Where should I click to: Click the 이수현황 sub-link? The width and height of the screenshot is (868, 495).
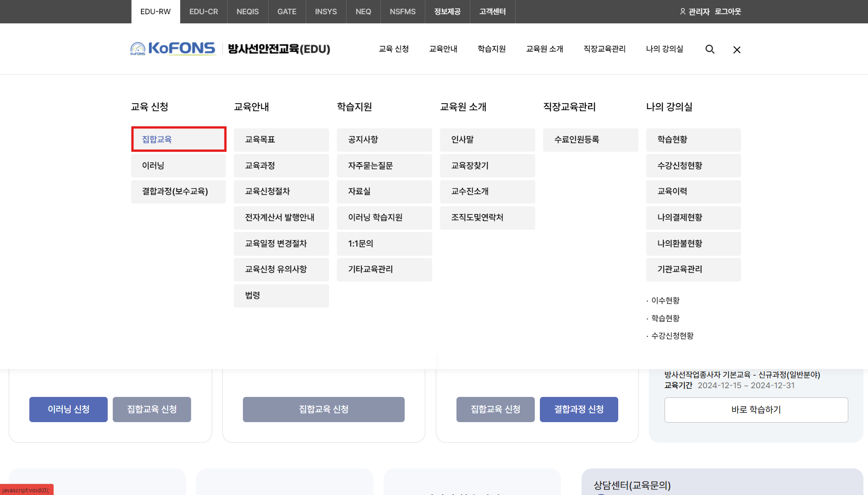pos(665,300)
